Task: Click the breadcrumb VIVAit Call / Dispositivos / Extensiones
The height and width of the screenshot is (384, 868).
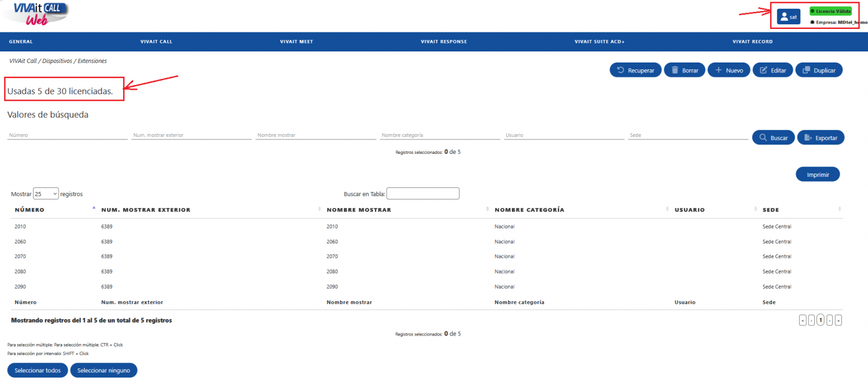Action: click(x=58, y=61)
